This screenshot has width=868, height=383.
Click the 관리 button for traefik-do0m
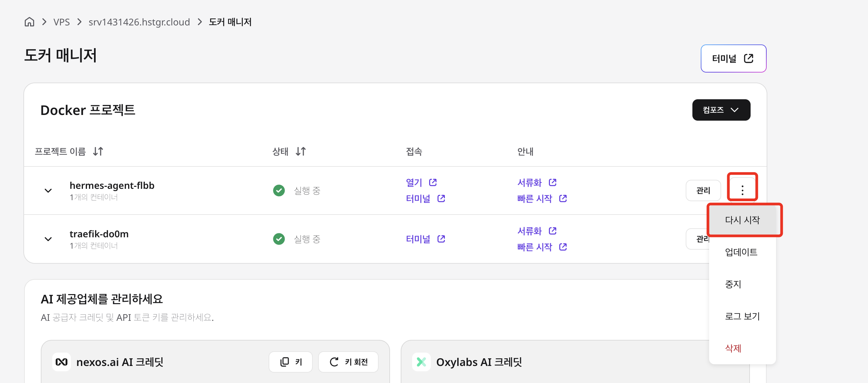pos(698,239)
